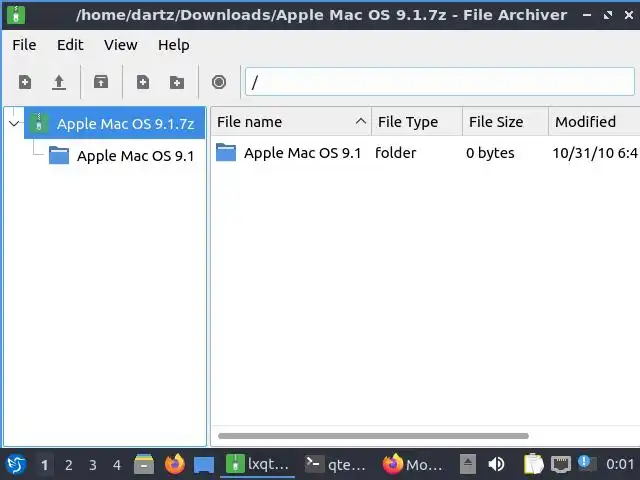Click the taskbar clock showing 0:01

click(x=620, y=464)
